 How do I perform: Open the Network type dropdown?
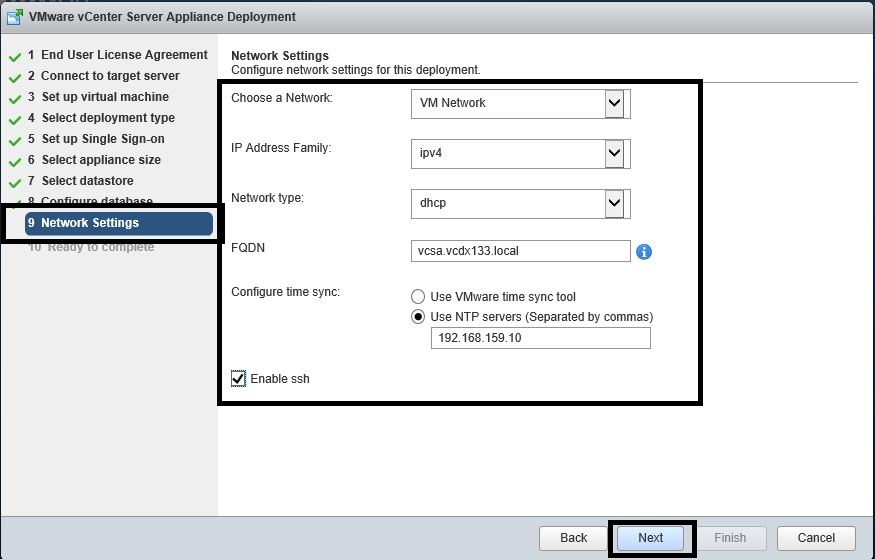[x=615, y=203]
